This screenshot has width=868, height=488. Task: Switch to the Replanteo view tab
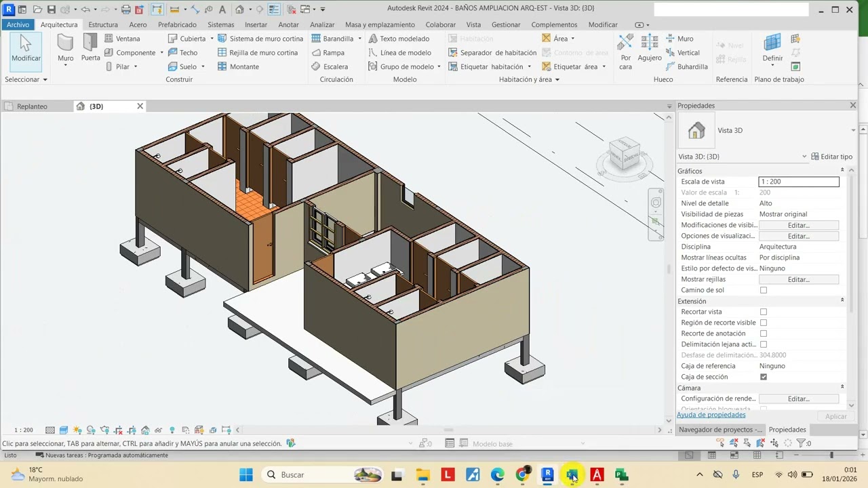(x=32, y=106)
